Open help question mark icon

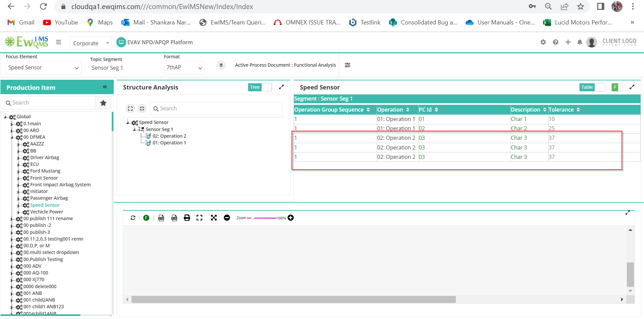coord(555,42)
